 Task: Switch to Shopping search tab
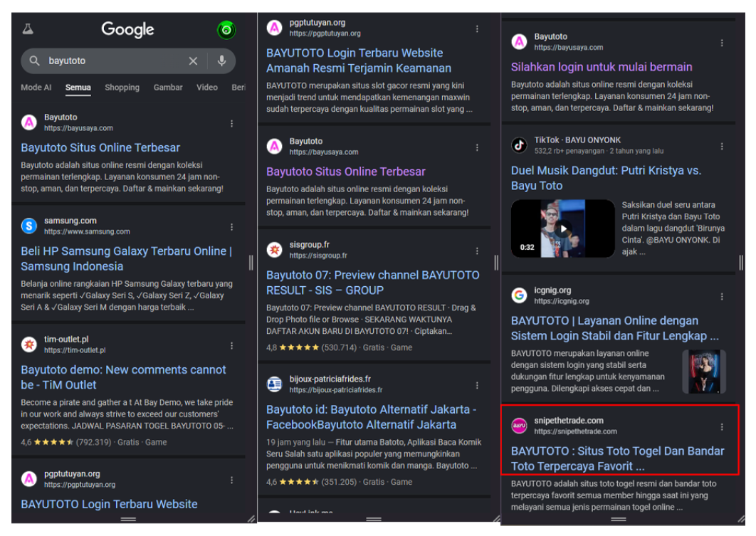122,88
